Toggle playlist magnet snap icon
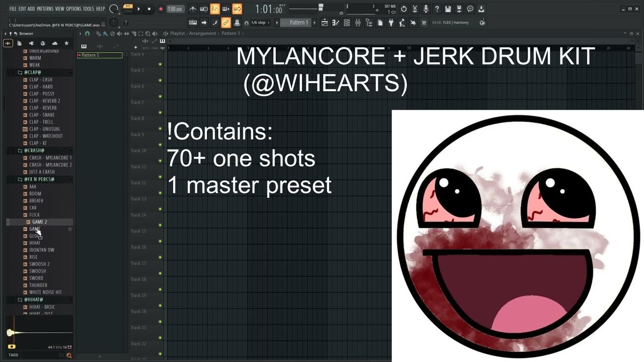The width and height of the screenshot is (644, 362). pyautogui.click(x=87, y=34)
